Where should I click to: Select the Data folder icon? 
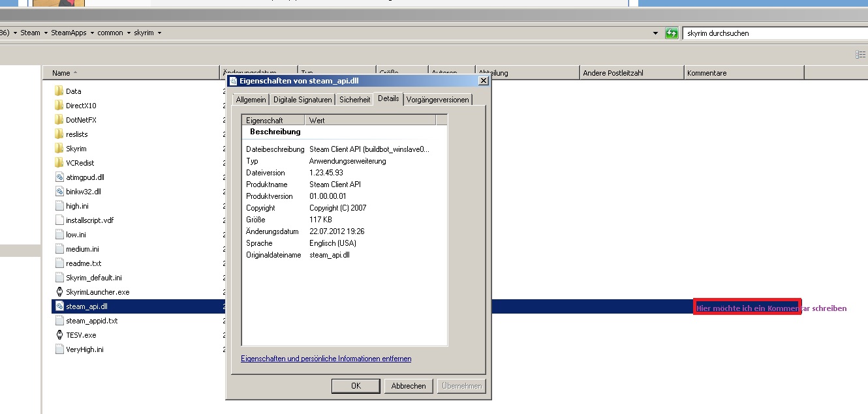pyautogui.click(x=59, y=91)
